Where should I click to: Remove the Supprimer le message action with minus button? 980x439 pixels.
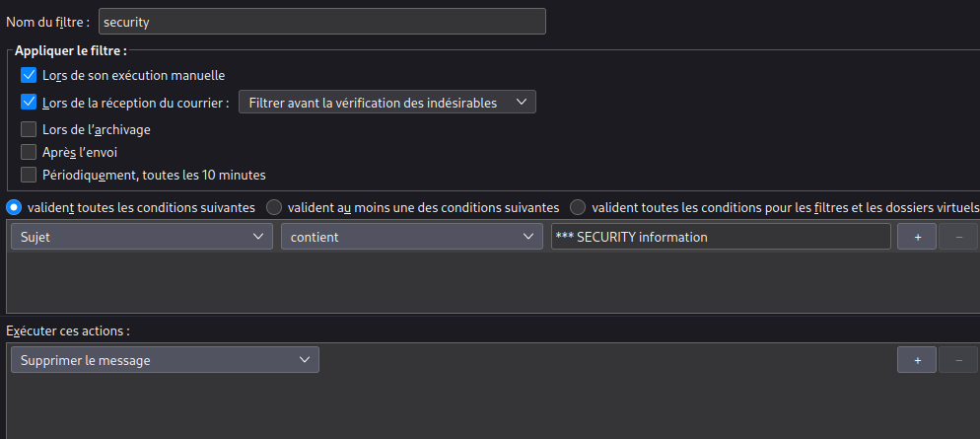tap(958, 360)
